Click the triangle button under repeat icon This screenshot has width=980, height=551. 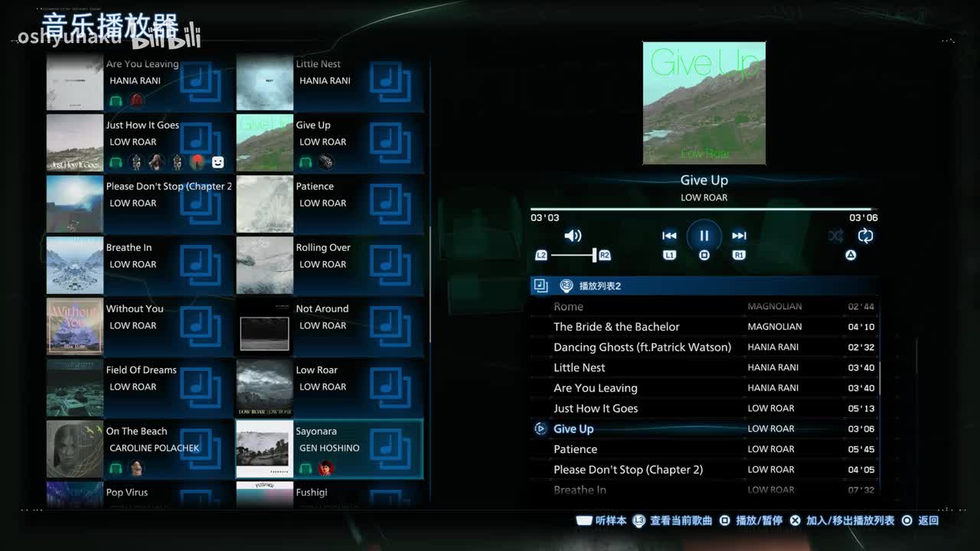coord(851,255)
